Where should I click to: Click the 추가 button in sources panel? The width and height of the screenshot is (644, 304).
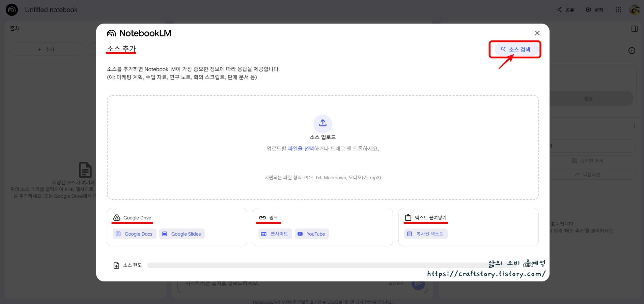pyautogui.click(x=47, y=49)
